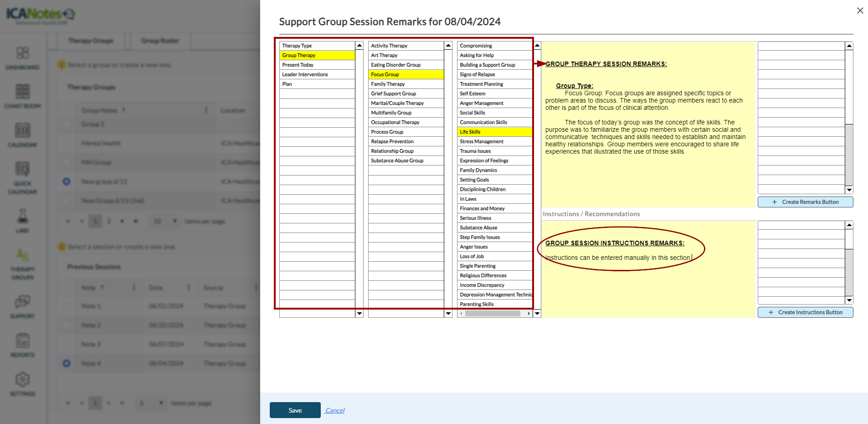The image size is (868, 424).
Task: Click the instructions buttons list scrollbar thumb
Action: coord(849,273)
